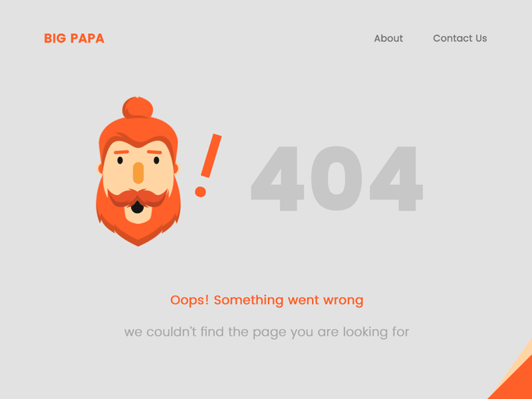Open the Contact Us page
The height and width of the screenshot is (399, 532).
tap(460, 39)
